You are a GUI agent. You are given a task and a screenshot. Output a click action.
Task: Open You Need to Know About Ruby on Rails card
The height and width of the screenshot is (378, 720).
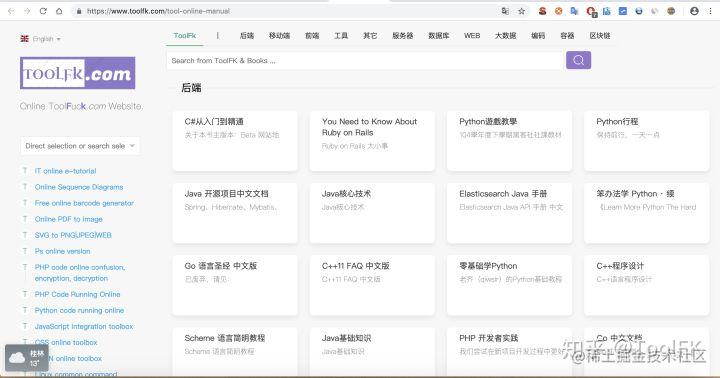click(372, 141)
